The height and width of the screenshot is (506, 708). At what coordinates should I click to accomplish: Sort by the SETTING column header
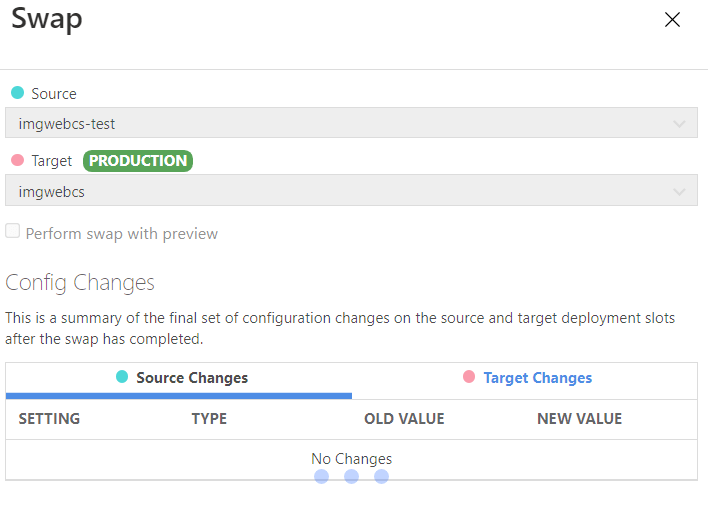click(x=49, y=419)
